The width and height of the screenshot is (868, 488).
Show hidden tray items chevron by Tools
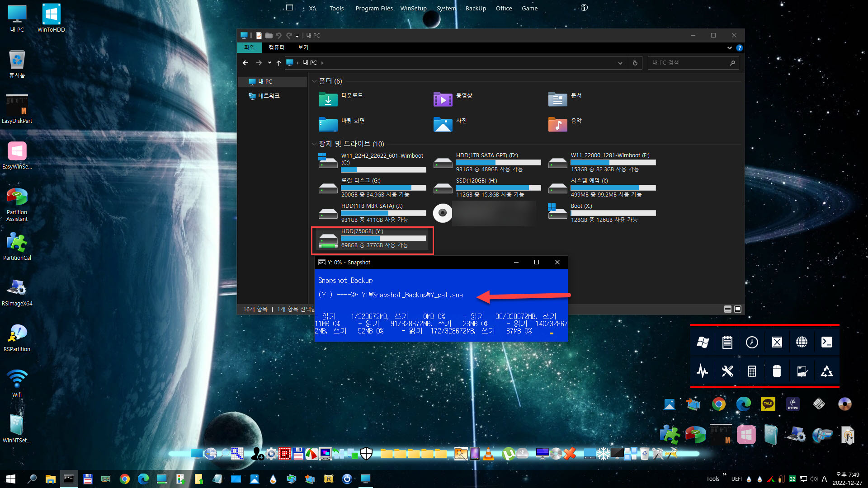725,474
